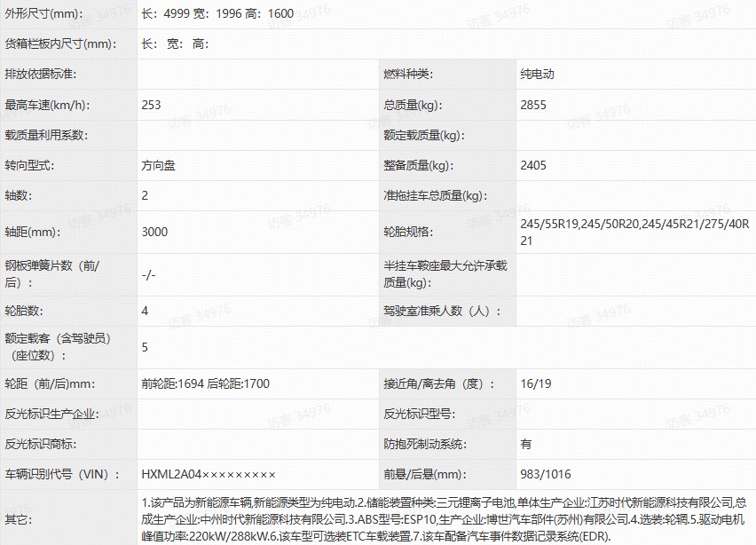Select the track value 前轮距:1694 后轮距:1700

205,384
